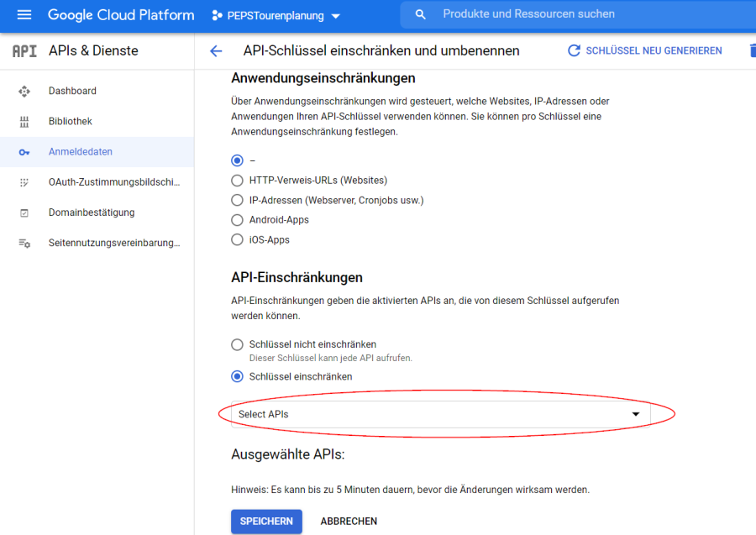The width and height of the screenshot is (756, 535).
Task: Click the SPEICHERN button
Action: (266, 522)
